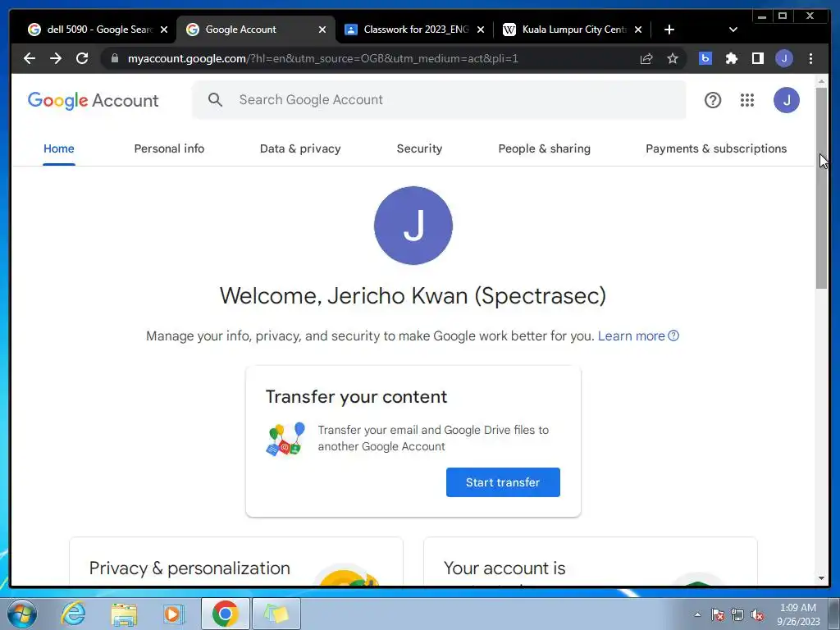Open the clock showing 1:09 AM
Image resolution: width=840 pixels, height=630 pixels.
798,614
